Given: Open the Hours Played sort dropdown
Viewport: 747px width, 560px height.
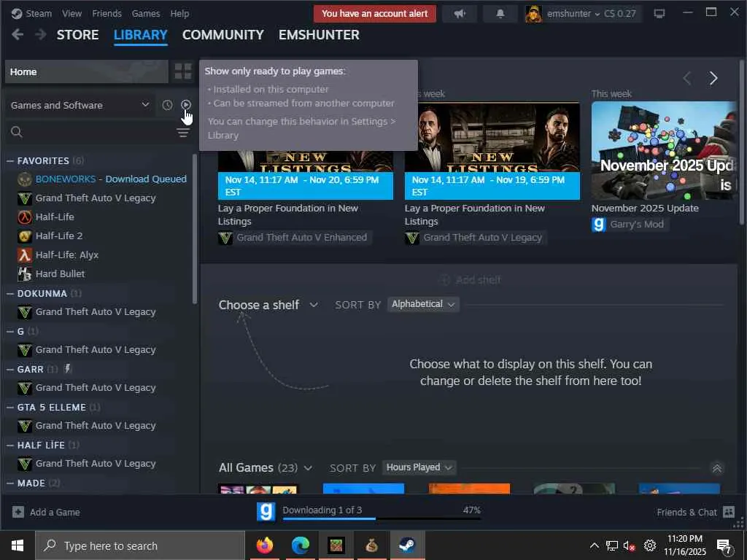Looking at the screenshot, I should (419, 467).
